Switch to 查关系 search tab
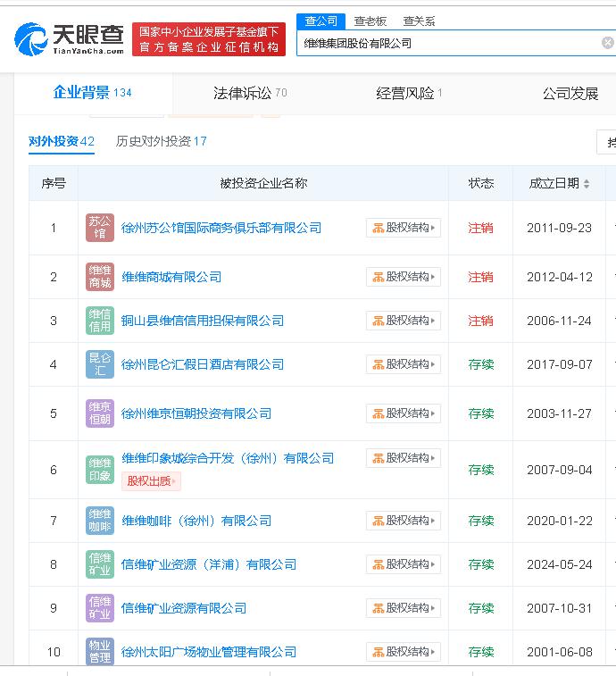This screenshot has width=616, height=676. 419,21
